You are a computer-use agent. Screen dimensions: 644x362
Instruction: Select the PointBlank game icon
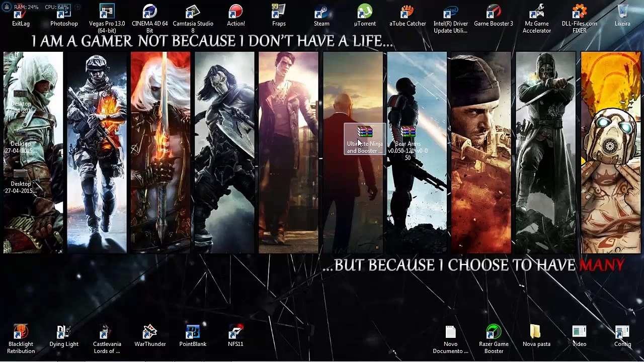coord(193,336)
